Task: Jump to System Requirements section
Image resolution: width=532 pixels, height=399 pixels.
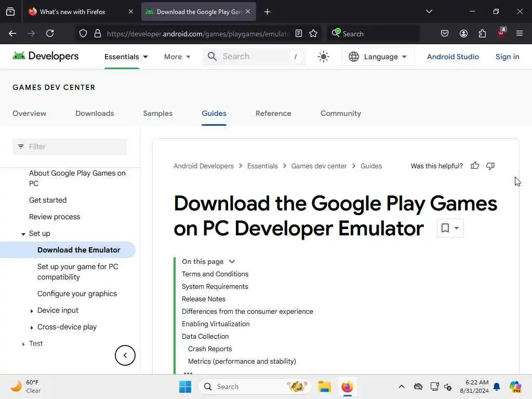Action: click(x=215, y=286)
